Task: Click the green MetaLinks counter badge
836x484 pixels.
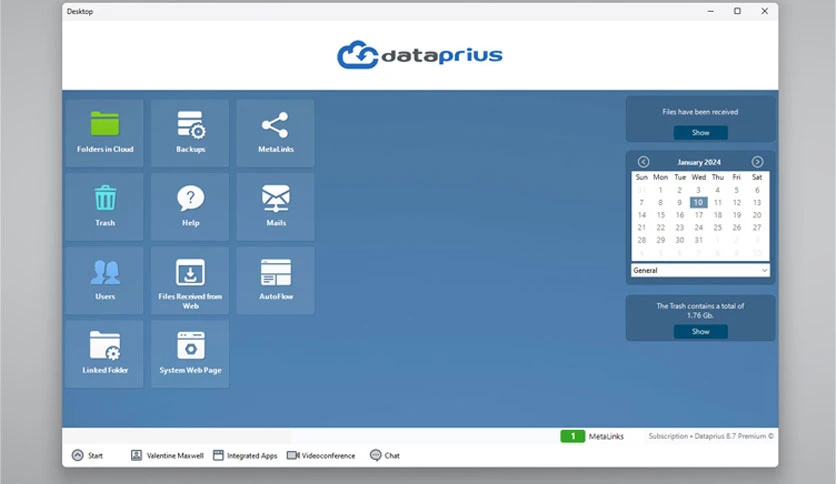Action: point(573,436)
